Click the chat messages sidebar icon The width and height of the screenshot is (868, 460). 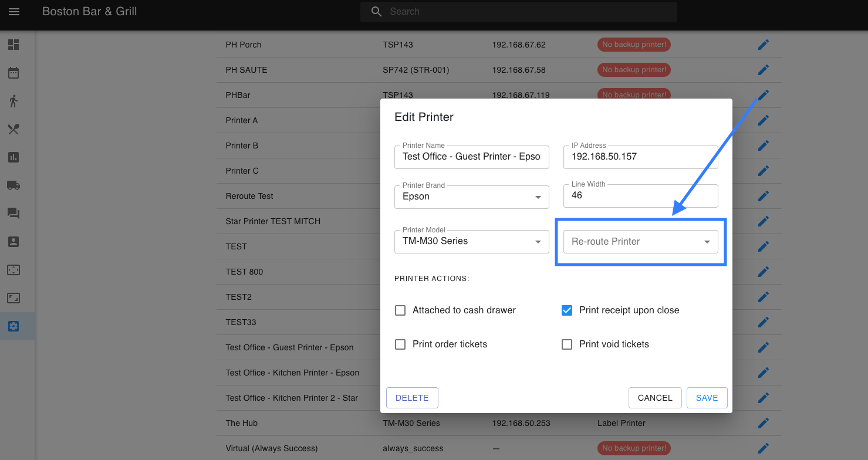(x=13, y=214)
